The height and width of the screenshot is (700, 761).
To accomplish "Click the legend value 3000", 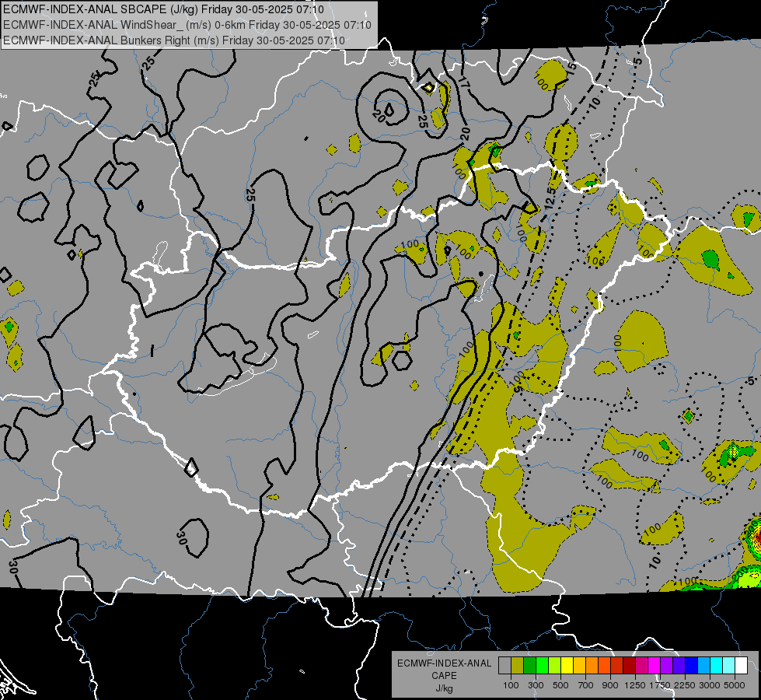I will point(710,685).
